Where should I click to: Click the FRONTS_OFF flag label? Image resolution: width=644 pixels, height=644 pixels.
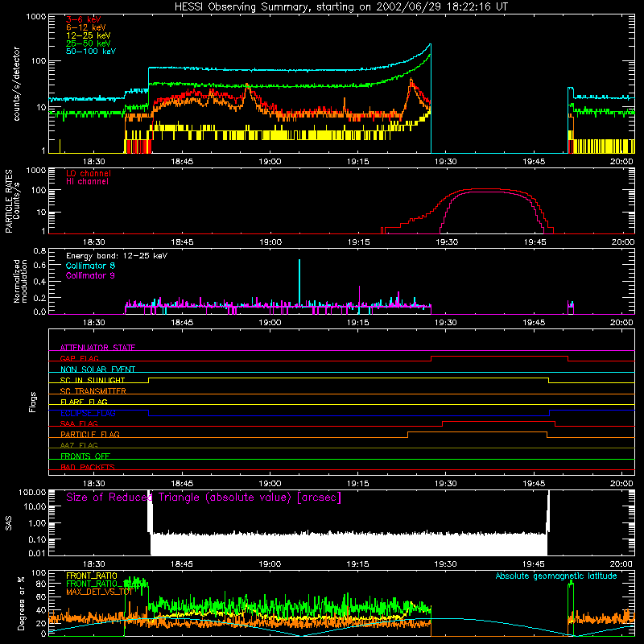click(x=85, y=456)
